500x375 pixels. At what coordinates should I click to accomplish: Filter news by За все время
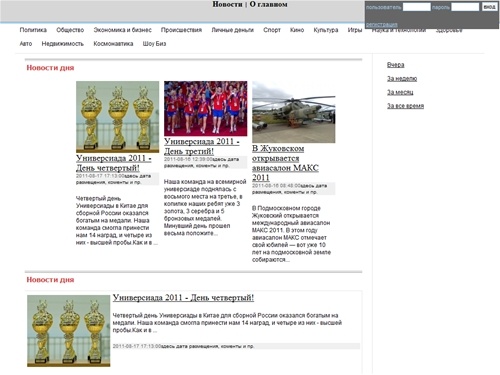click(405, 106)
